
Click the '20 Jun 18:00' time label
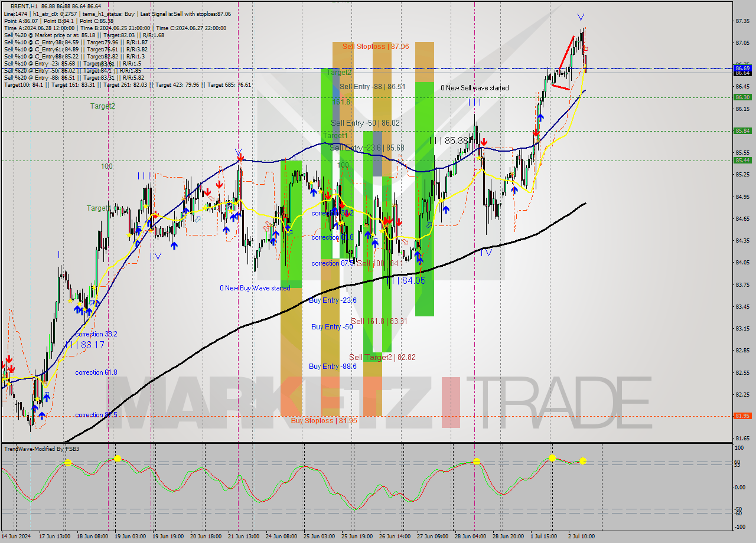206,537
